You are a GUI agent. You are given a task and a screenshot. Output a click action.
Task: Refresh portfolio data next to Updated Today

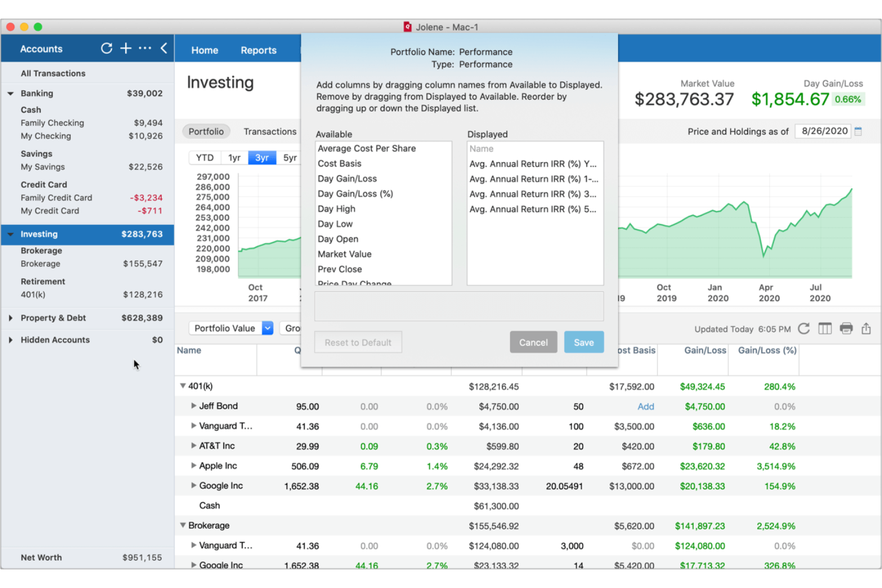coord(804,328)
